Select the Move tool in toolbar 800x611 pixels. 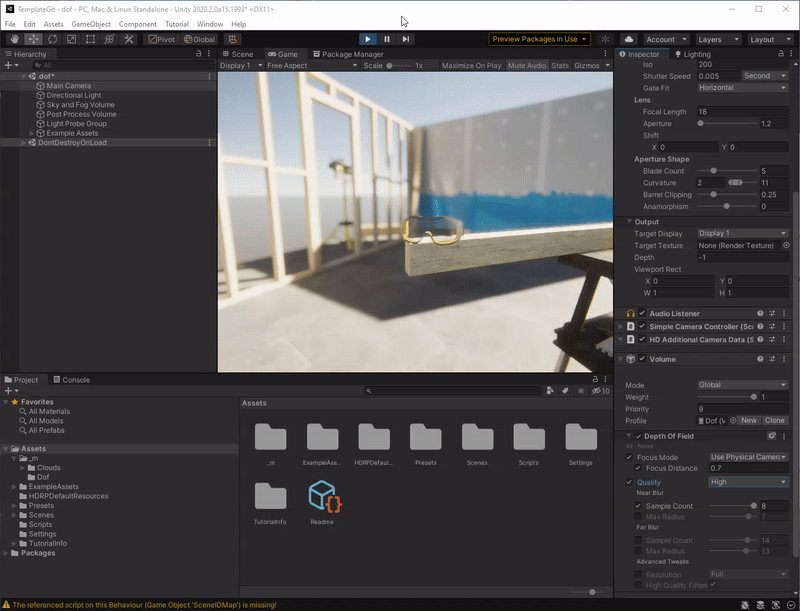(x=33, y=39)
